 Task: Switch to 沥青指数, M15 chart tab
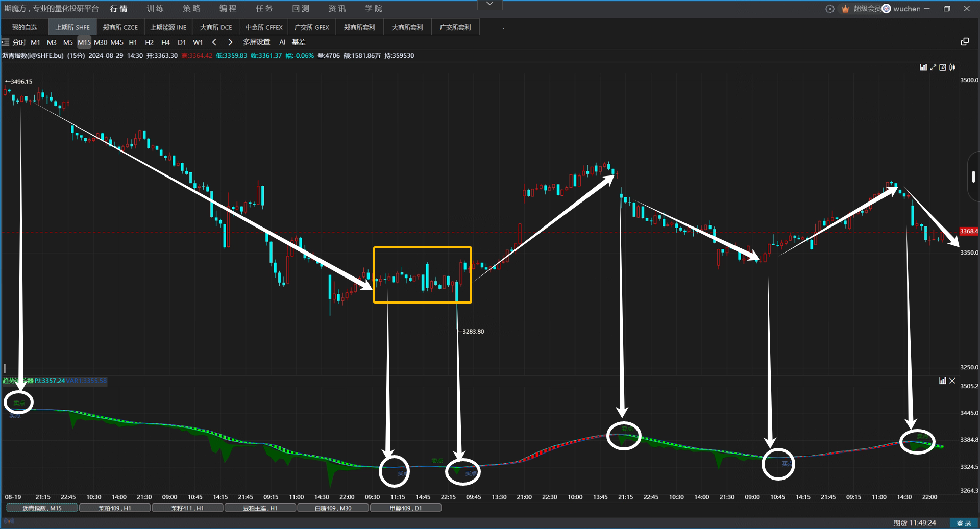pos(42,508)
